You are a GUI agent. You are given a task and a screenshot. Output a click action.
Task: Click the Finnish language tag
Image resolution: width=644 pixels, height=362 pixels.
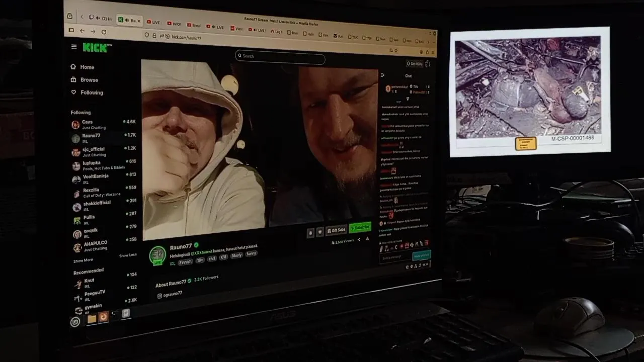(186, 262)
